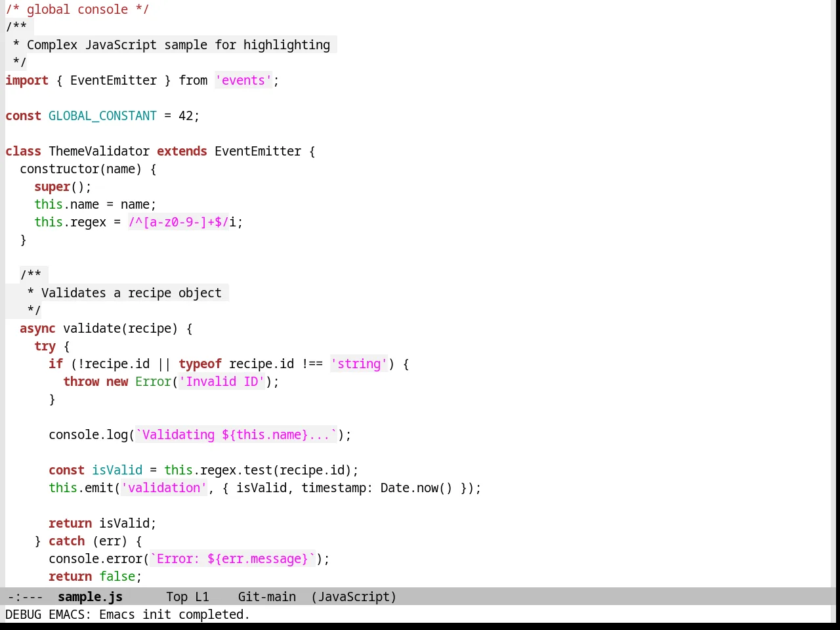840x630 pixels.
Task: Click the regex literal /^[a-z0-9-]+$/
Action: (x=178, y=222)
